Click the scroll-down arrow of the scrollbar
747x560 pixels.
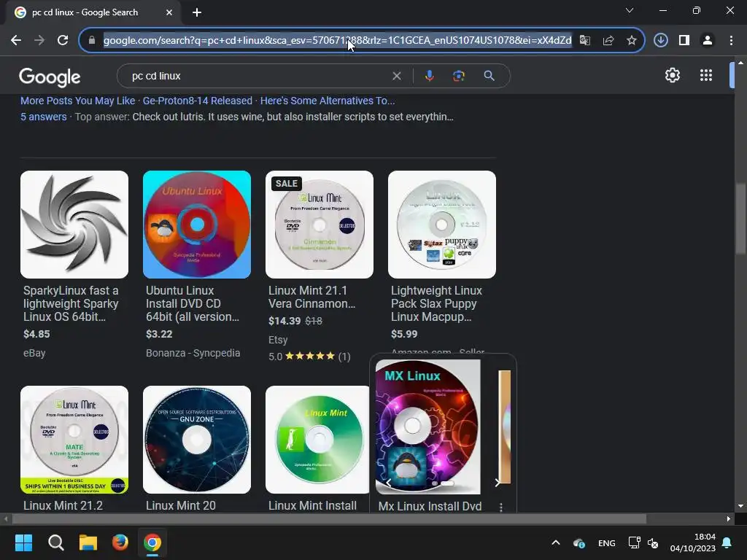click(x=740, y=506)
